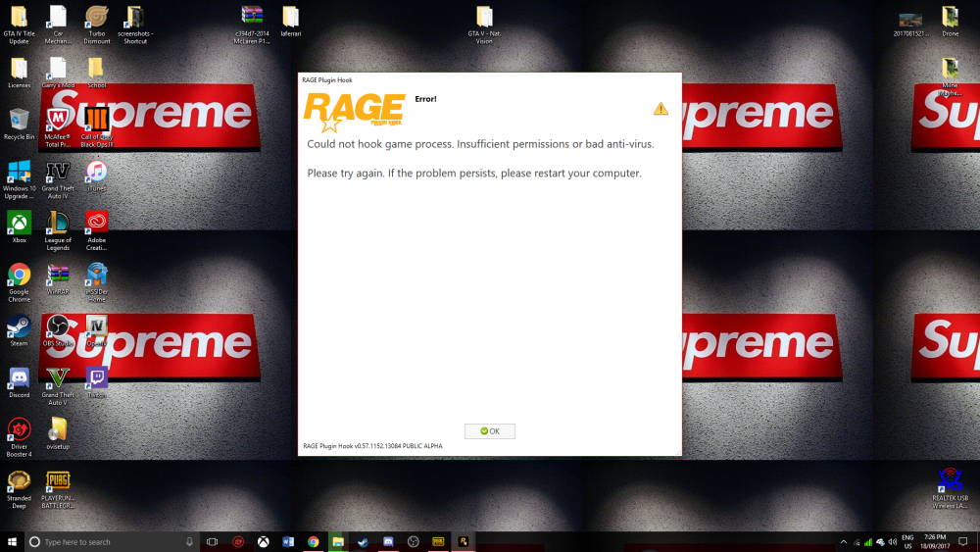Open the screenshots shortcut folder
The width and height of the screenshot is (980, 552).
click(135, 25)
